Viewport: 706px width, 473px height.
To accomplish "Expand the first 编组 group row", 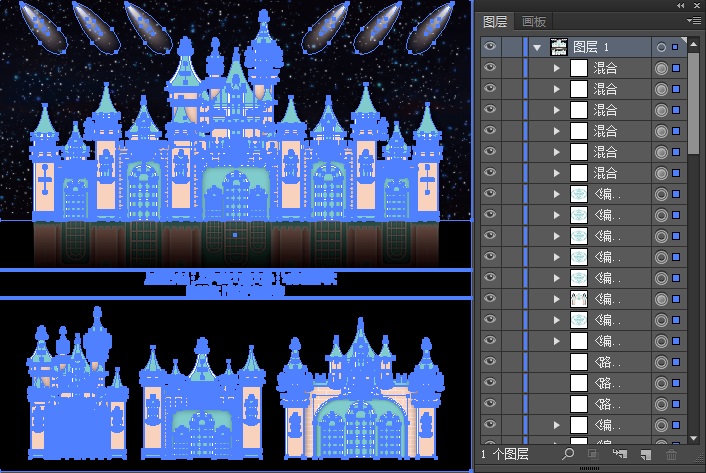I will 557,194.
